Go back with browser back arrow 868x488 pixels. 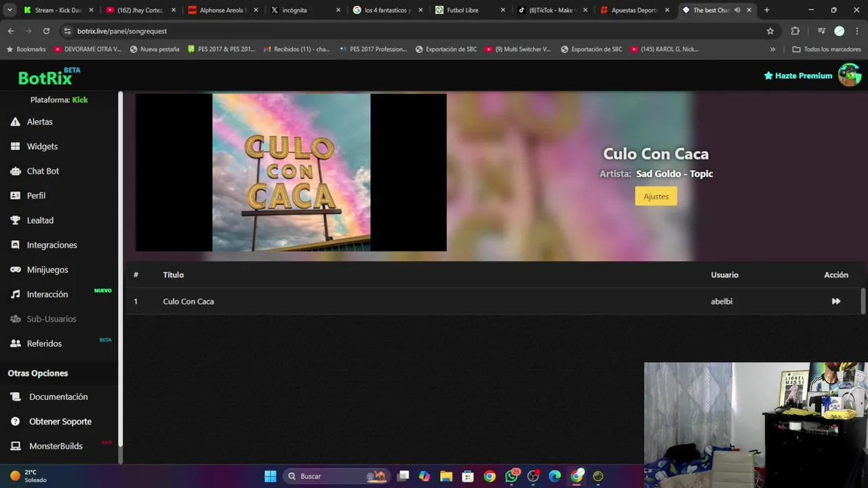[11, 31]
